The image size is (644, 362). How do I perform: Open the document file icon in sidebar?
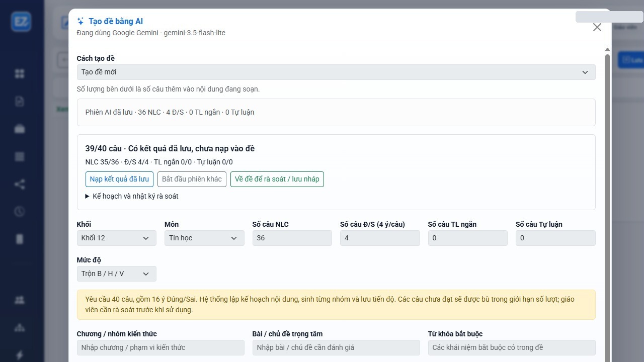20,102
